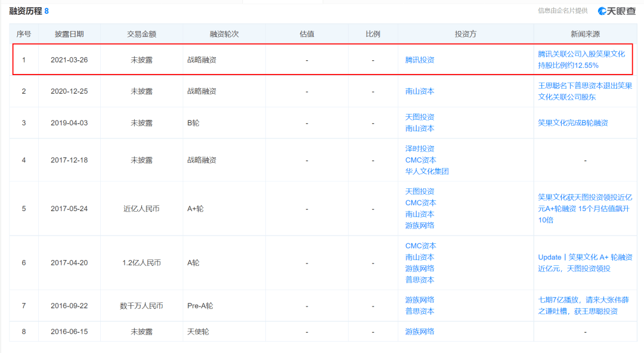Open the 腾讯投资 investor link
This screenshot has height=353, width=644.
point(419,60)
